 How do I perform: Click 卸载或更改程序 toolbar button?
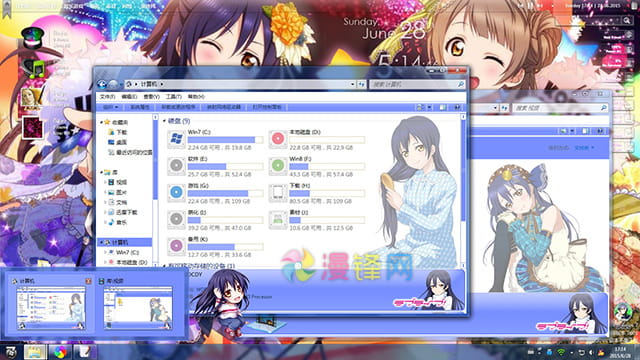(x=178, y=107)
